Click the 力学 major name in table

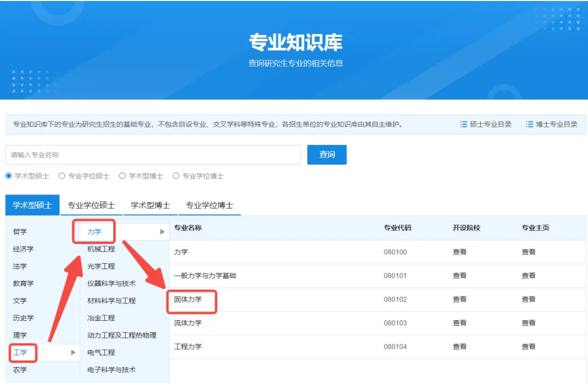point(181,252)
